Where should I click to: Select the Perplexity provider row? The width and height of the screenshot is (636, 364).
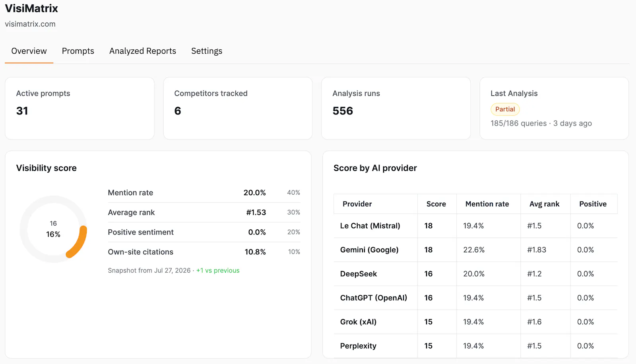(x=475, y=346)
